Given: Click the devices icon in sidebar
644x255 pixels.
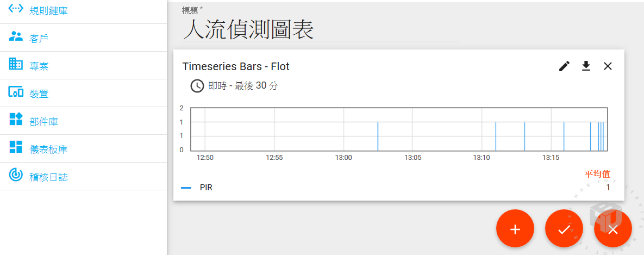Looking at the screenshot, I should point(16,92).
